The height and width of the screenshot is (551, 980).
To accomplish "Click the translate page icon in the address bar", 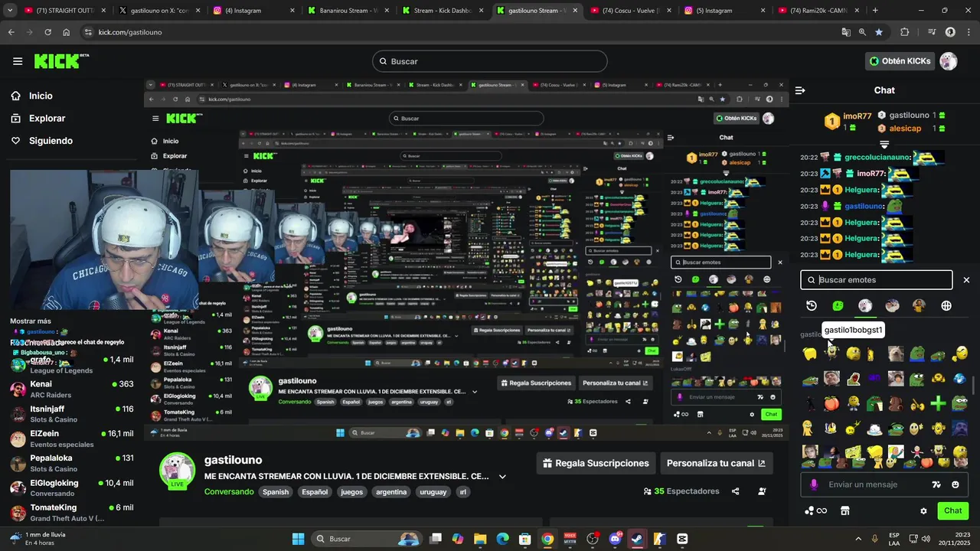I will click(845, 32).
